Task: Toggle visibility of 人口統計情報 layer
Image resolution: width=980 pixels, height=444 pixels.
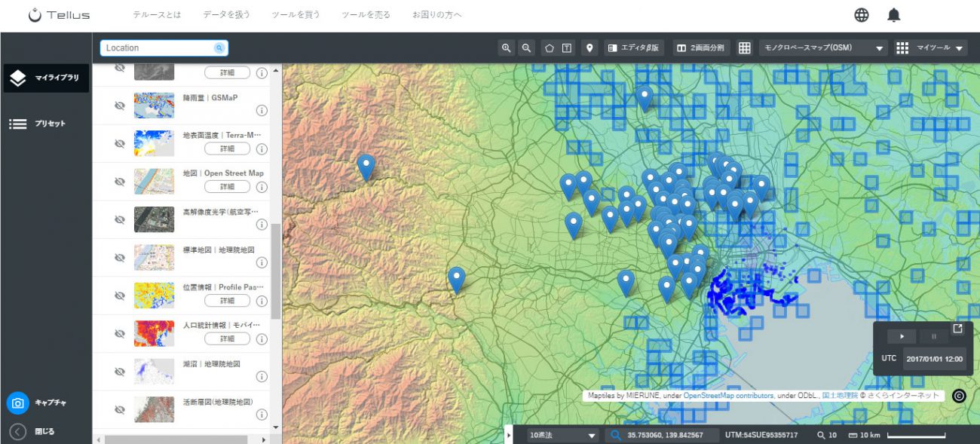Action: (119, 333)
